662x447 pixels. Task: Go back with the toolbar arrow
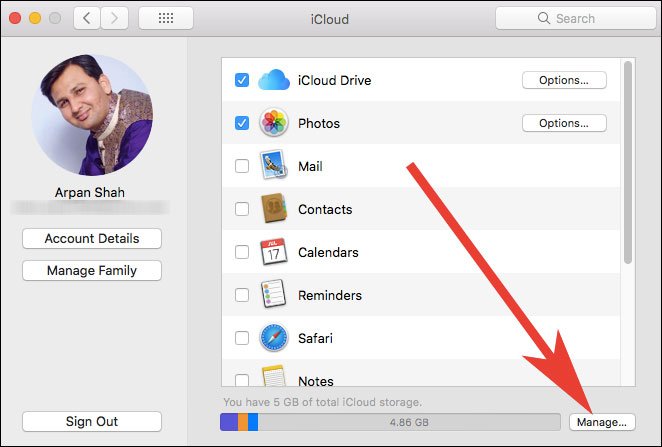[88, 18]
